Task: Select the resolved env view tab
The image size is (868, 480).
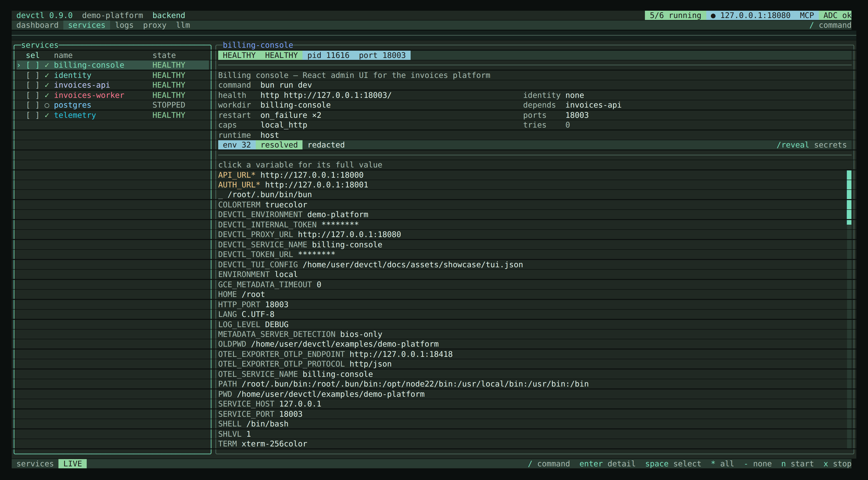Action: coord(279,145)
